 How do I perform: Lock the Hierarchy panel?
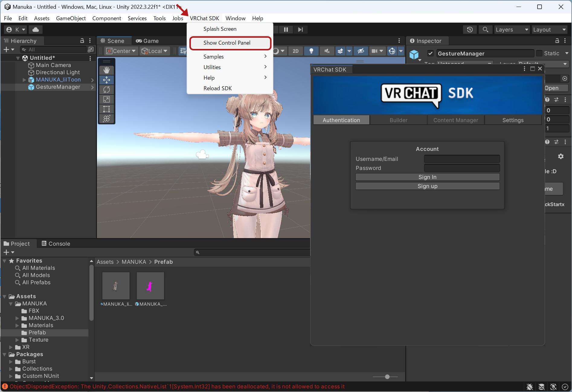click(82, 41)
